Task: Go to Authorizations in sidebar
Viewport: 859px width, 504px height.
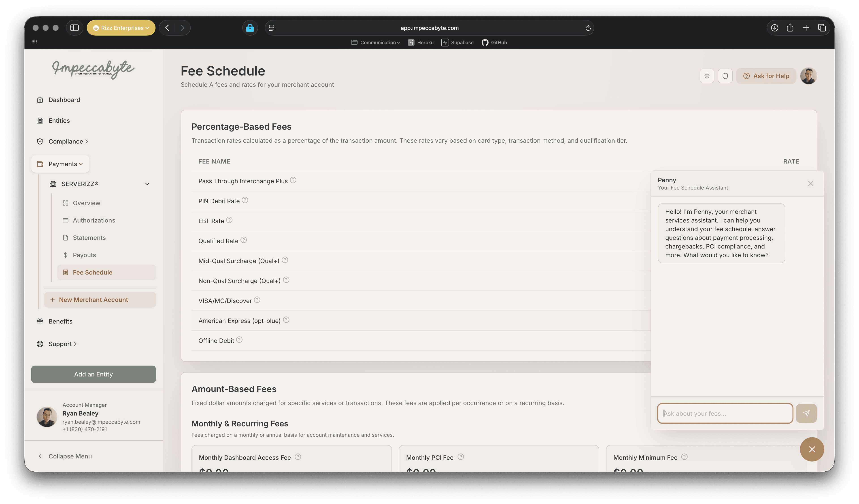Action: [x=94, y=220]
